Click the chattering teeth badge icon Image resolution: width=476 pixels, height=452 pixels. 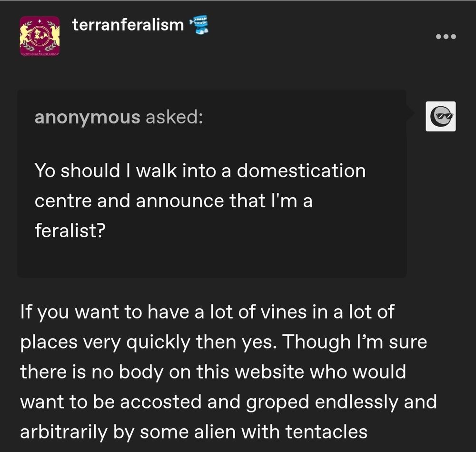click(x=199, y=25)
